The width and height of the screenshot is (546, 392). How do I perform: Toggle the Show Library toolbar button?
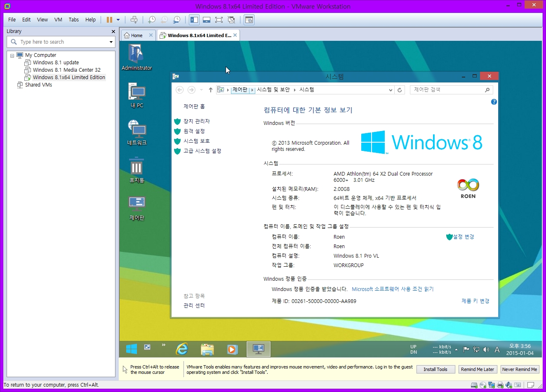pyautogui.click(x=194, y=20)
